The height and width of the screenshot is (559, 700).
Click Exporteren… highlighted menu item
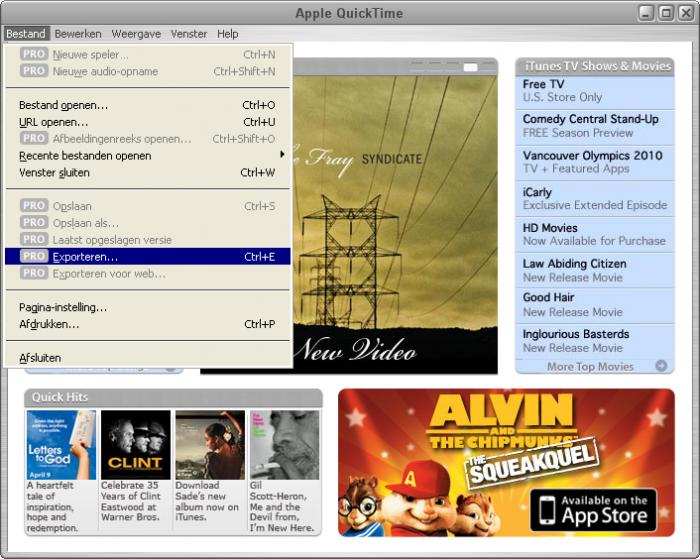147,257
